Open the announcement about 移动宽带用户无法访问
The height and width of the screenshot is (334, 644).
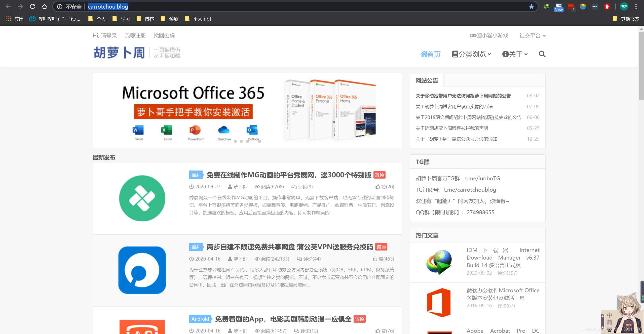(463, 96)
